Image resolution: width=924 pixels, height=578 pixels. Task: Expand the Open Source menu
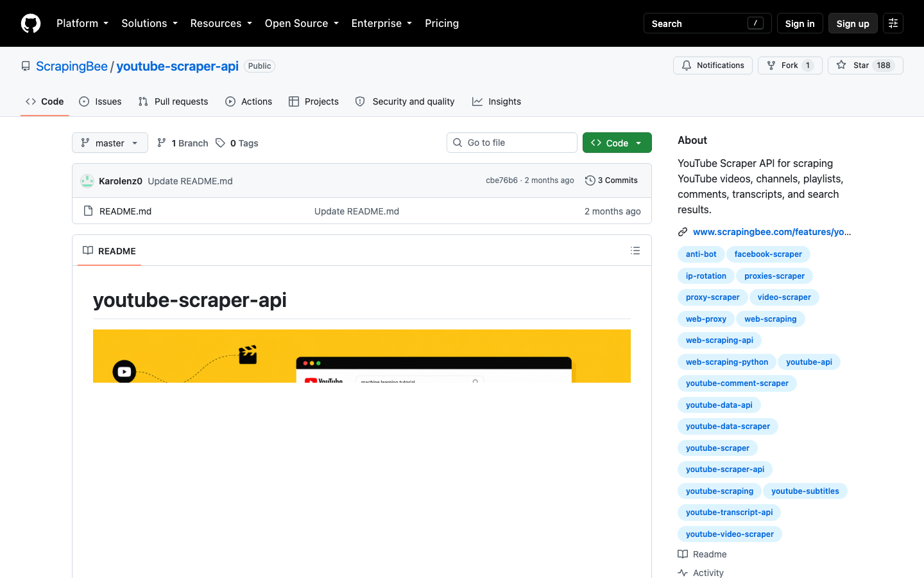tap(302, 23)
